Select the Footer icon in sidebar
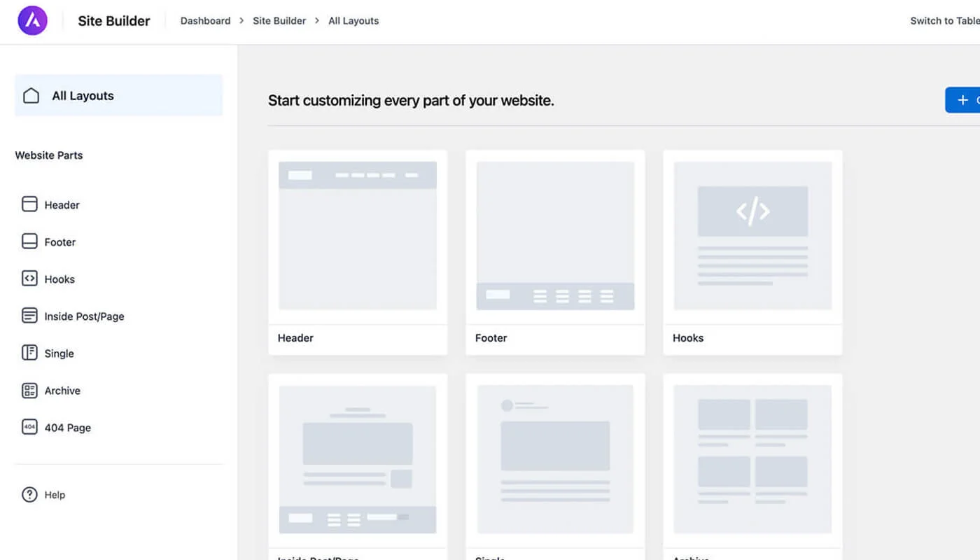The width and height of the screenshot is (980, 560). 29,241
